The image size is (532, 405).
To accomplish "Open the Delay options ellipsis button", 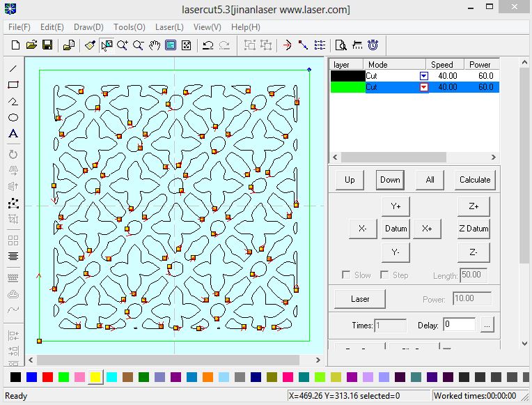I will click(x=487, y=325).
